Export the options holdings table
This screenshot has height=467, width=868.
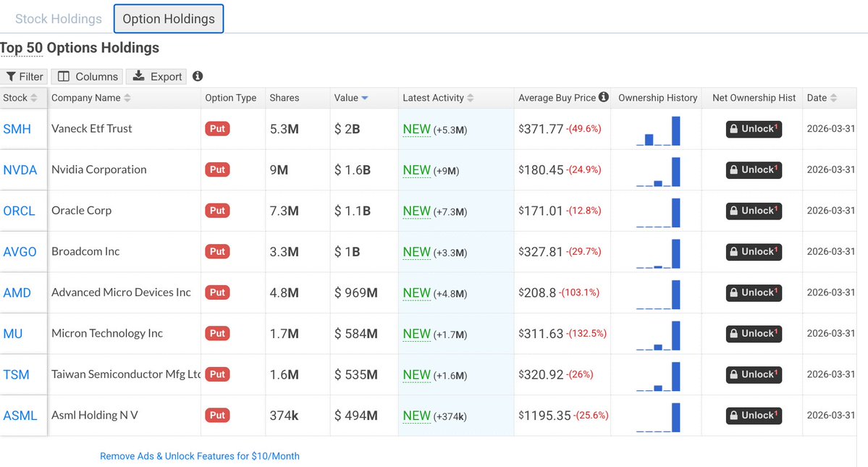(x=156, y=76)
